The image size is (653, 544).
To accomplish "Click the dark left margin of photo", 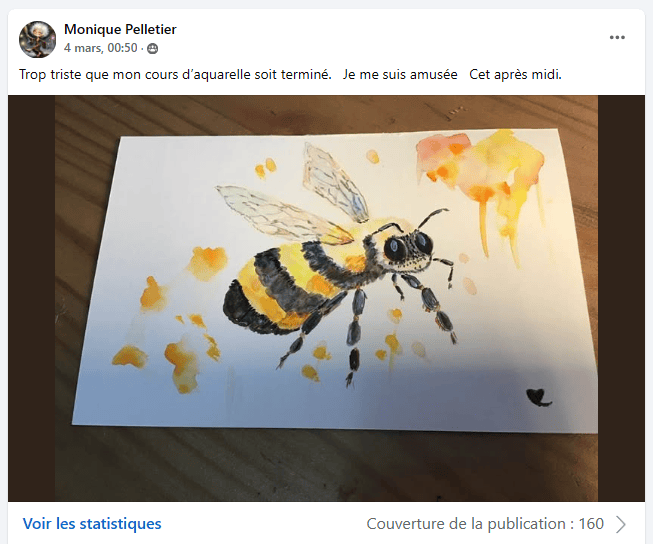I will point(32,298).
